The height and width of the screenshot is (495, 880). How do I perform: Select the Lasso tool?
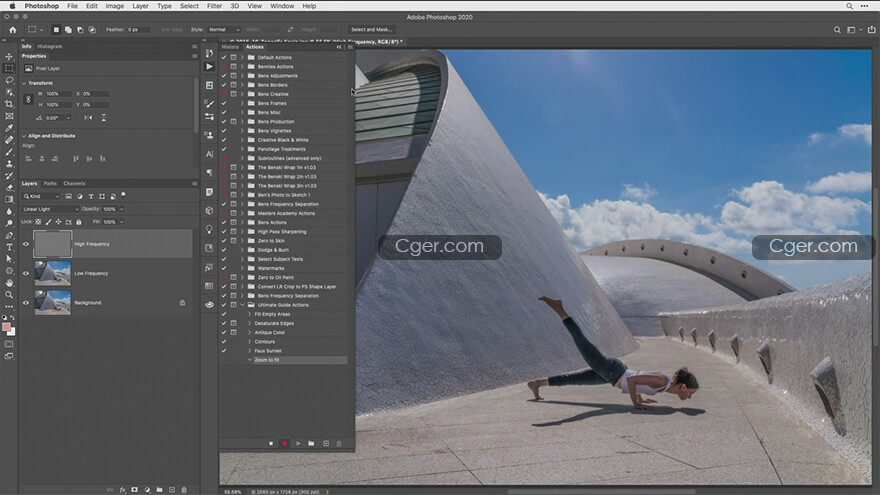[x=9, y=80]
